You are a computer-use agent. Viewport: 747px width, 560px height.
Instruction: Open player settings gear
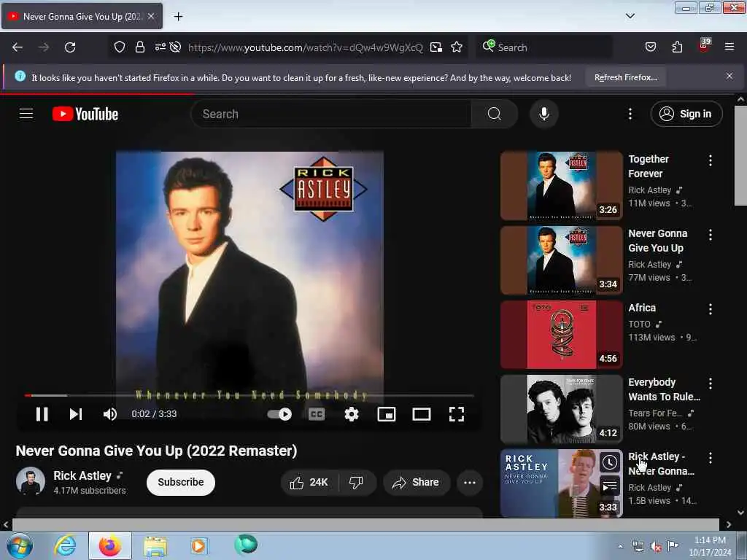pyautogui.click(x=352, y=414)
